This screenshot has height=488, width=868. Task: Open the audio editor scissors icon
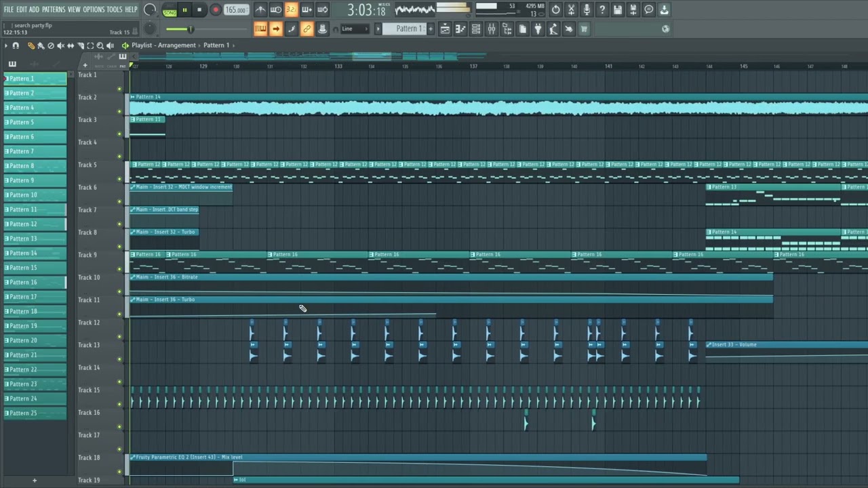click(x=571, y=9)
